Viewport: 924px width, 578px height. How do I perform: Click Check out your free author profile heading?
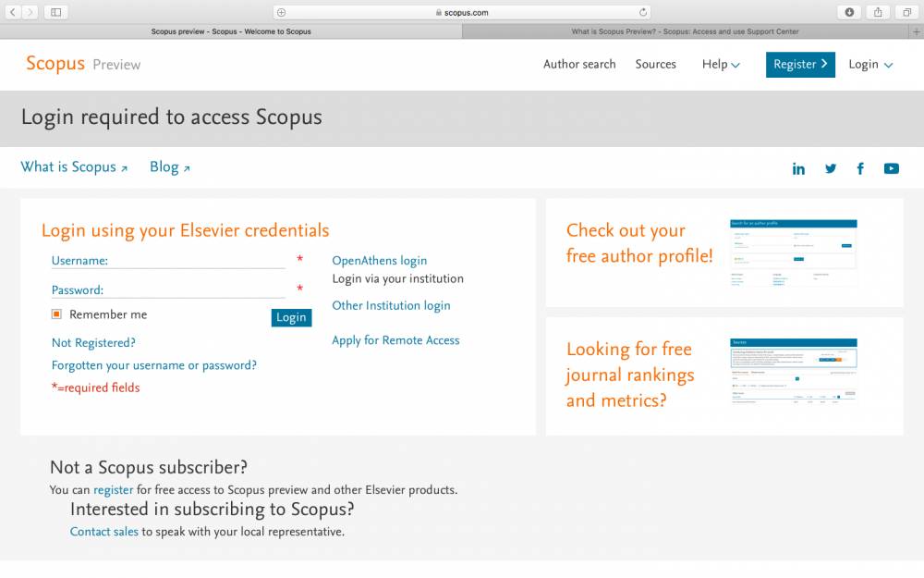click(639, 243)
